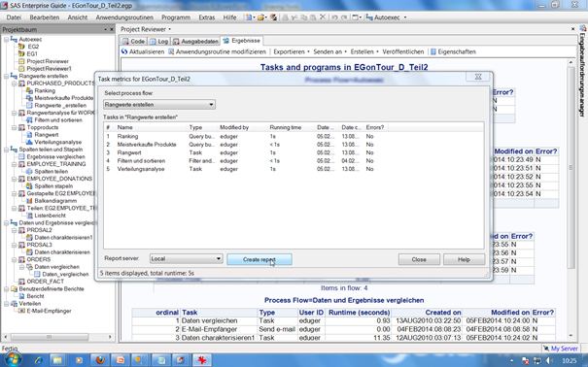Click the Create report button
The width and height of the screenshot is (588, 367).
[x=259, y=259]
